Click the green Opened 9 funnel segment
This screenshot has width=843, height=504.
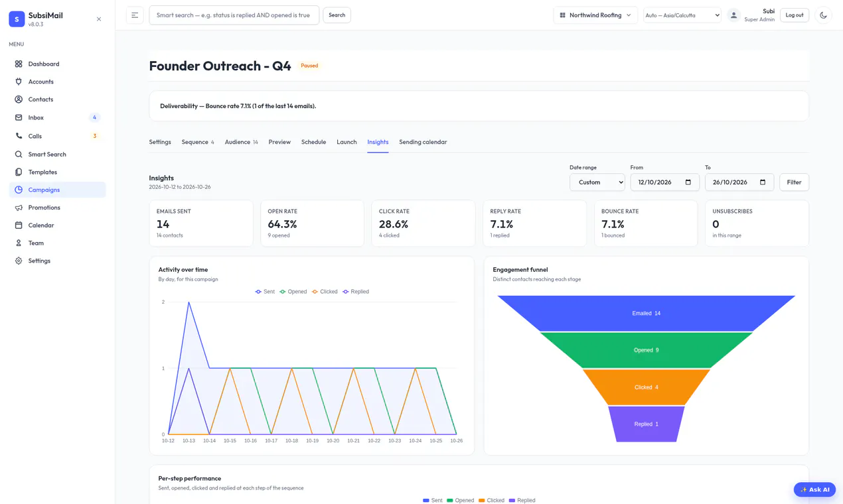[x=646, y=350]
